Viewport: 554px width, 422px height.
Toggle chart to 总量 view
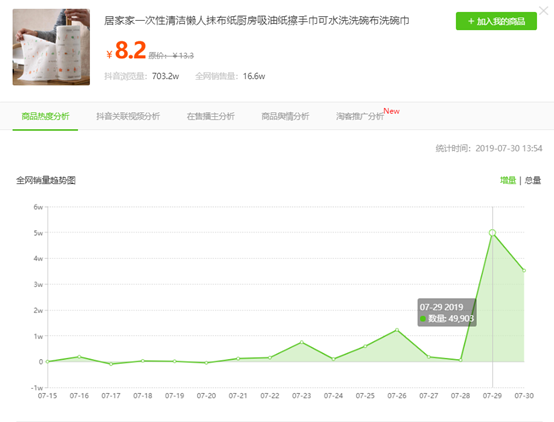(533, 181)
